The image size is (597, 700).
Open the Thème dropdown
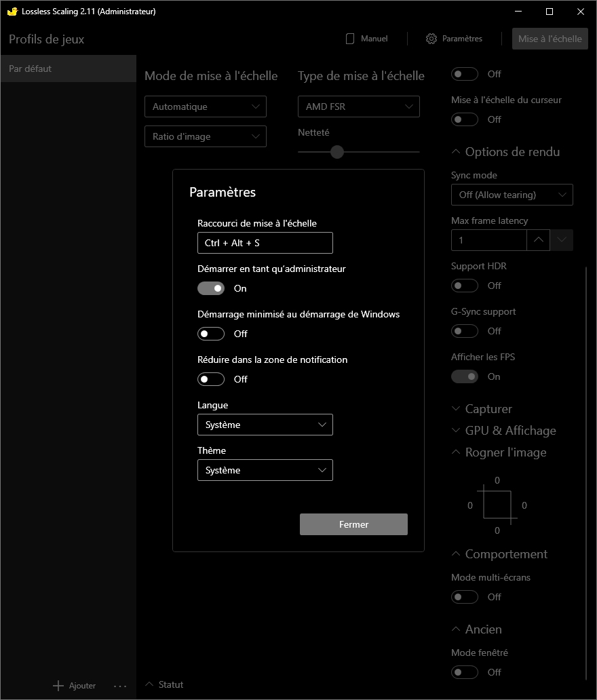click(265, 471)
